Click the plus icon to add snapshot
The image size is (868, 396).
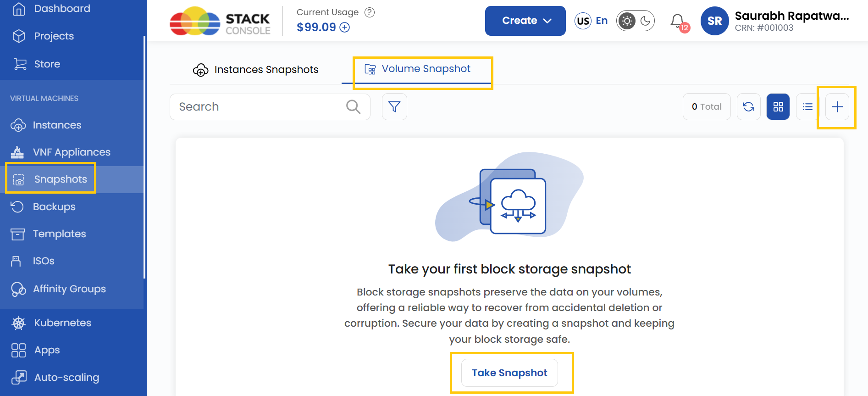[837, 107]
